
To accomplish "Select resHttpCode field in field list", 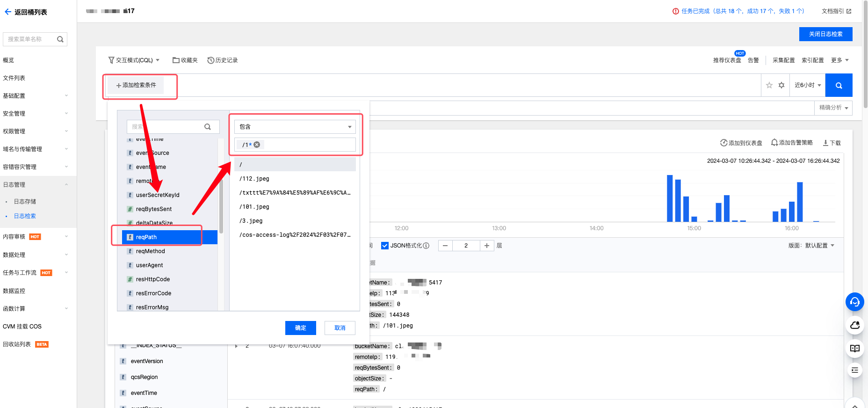I will pyautogui.click(x=170, y=279).
